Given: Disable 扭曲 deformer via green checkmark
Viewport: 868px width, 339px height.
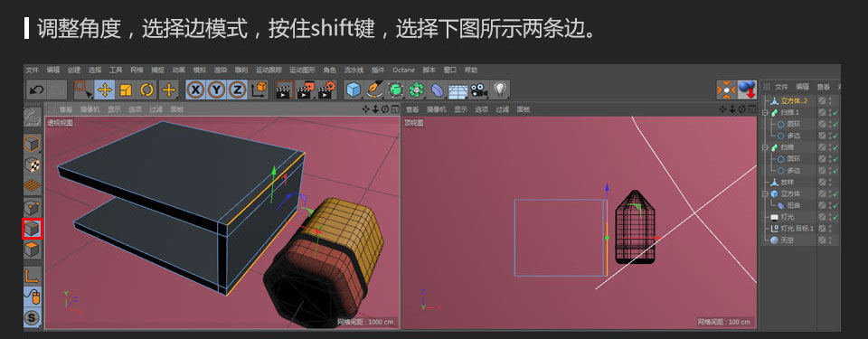Looking at the screenshot, I should pyautogui.click(x=835, y=205).
